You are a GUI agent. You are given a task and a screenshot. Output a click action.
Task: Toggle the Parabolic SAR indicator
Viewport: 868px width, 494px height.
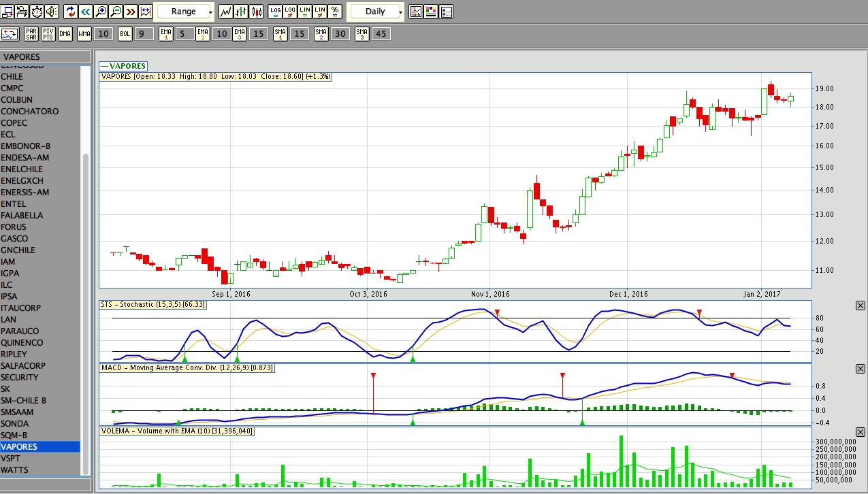[31, 33]
